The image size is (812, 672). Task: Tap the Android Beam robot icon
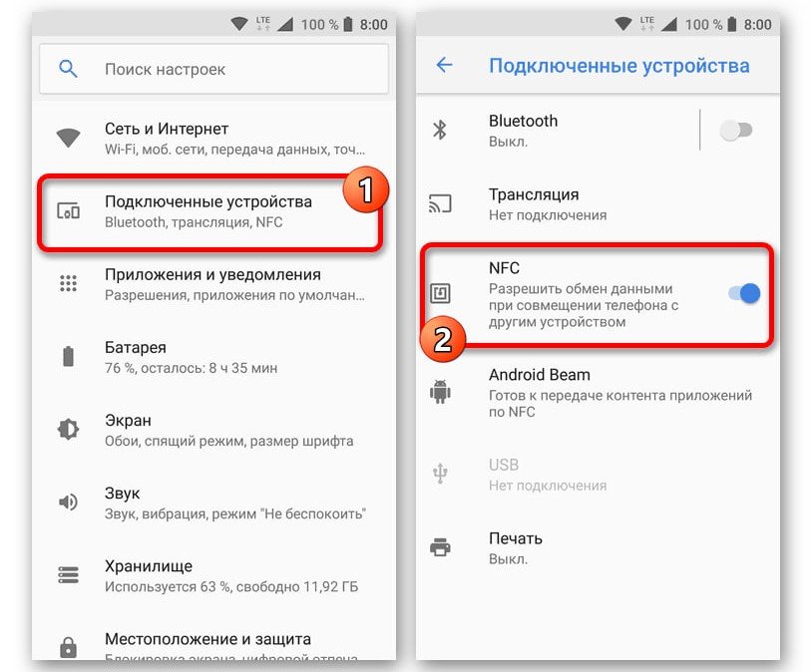coord(440,392)
